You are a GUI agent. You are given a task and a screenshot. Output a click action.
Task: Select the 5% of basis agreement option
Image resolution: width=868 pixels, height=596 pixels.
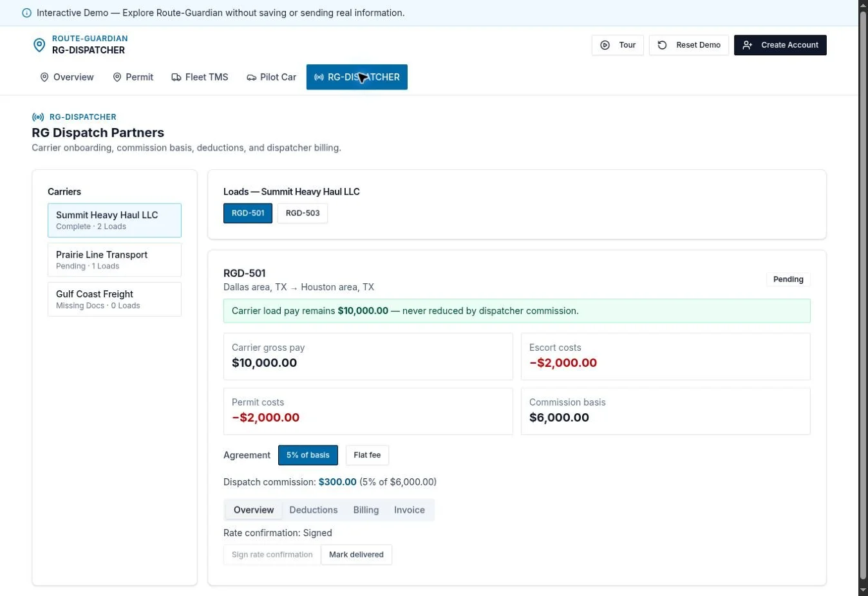[x=308, y=455]
